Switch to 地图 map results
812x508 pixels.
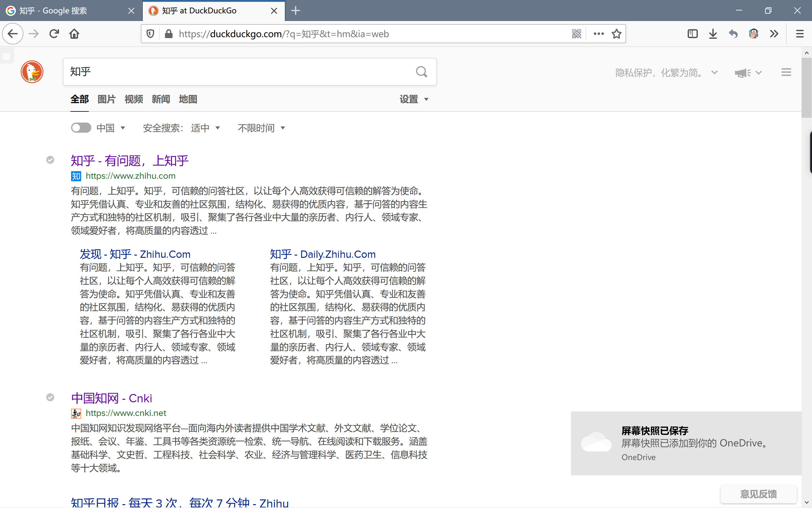pyautogui.click(x=188, y=99)
